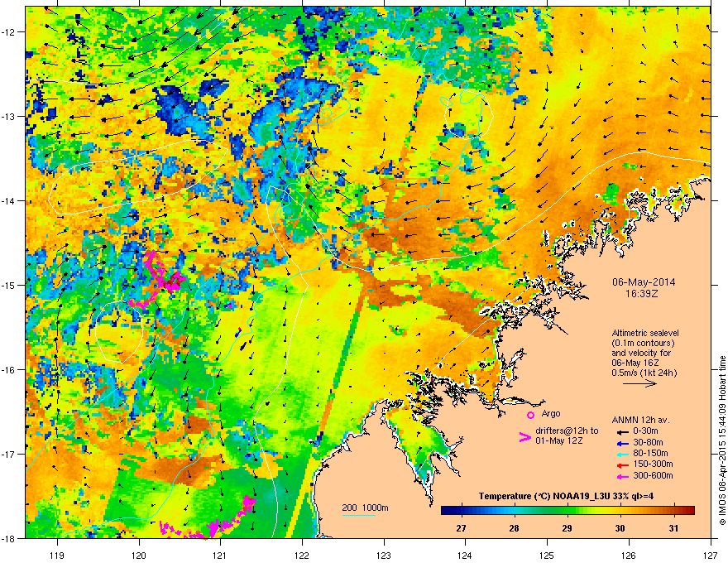Click the colorbar tick label 29
This screenshot has height=563, width=728.
point(567,528)
